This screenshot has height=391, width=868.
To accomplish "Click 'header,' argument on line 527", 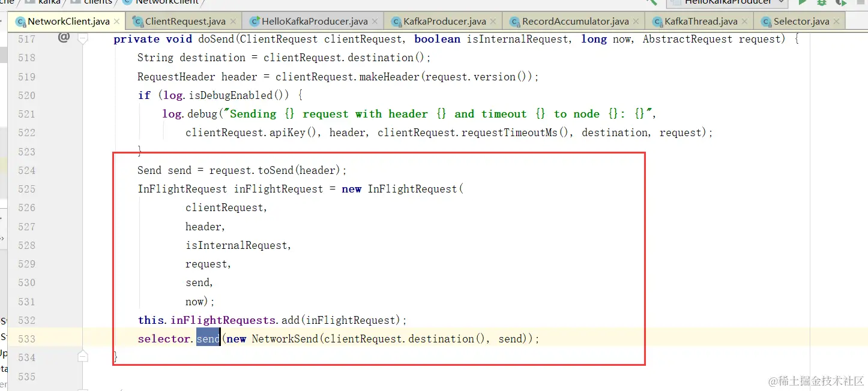I will [205, 227].
